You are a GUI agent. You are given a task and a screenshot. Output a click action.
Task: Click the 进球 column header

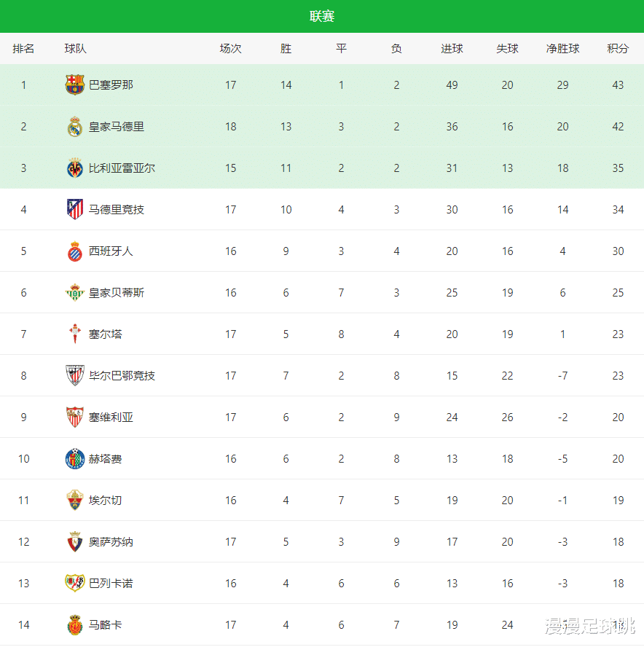pos(452,49)
